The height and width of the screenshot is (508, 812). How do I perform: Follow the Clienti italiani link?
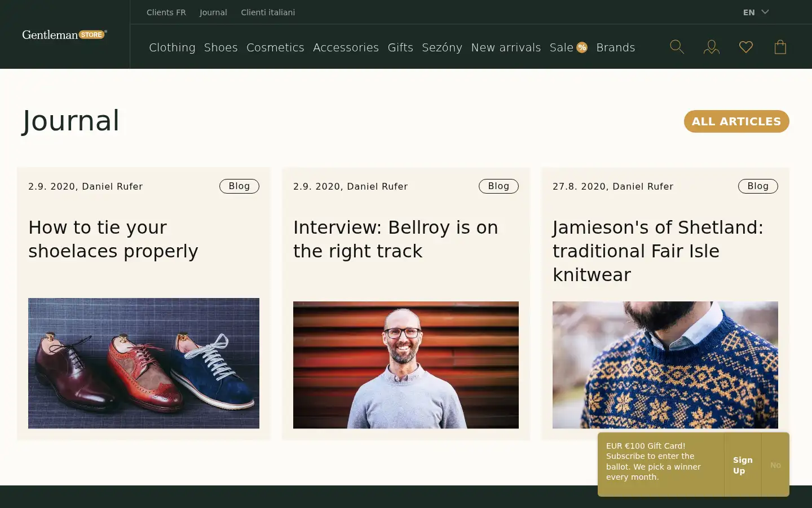(x=268, y=12)
